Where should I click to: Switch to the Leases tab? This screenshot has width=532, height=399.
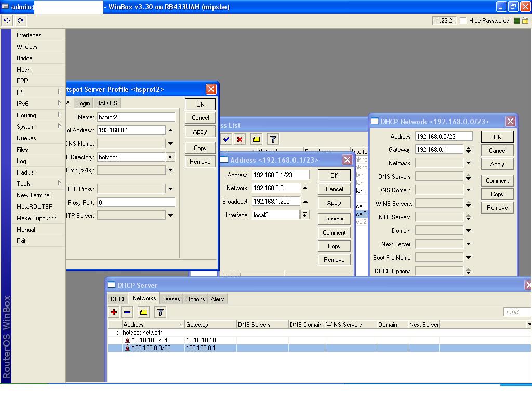pyautogui.click(x=170, y=299)
